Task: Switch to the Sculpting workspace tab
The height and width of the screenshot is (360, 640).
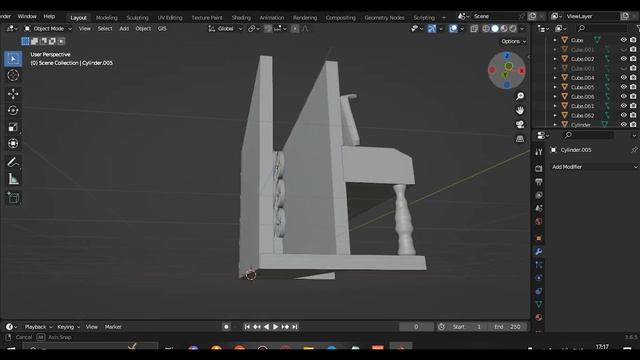Action: click(137, 18)
